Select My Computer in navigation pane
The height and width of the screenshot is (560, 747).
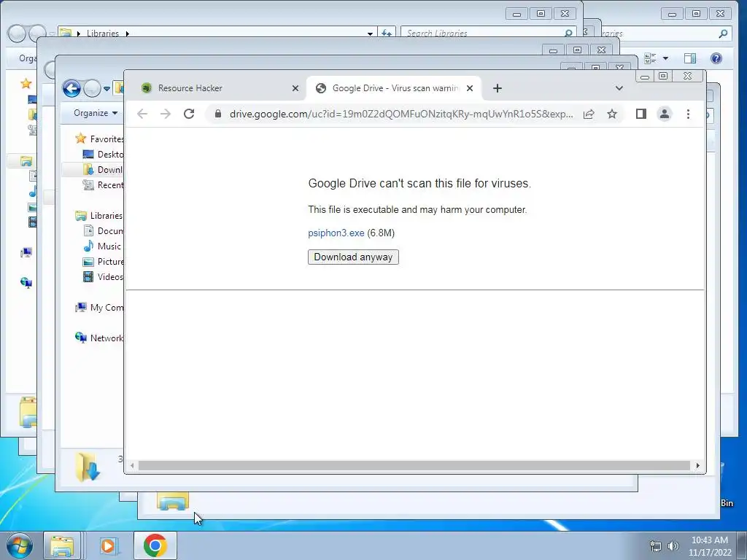tap(100, 308)
